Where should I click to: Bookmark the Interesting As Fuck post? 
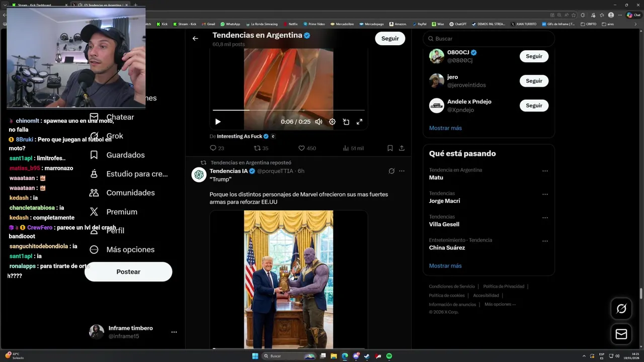pyautogui.click(x=390, y=148)
